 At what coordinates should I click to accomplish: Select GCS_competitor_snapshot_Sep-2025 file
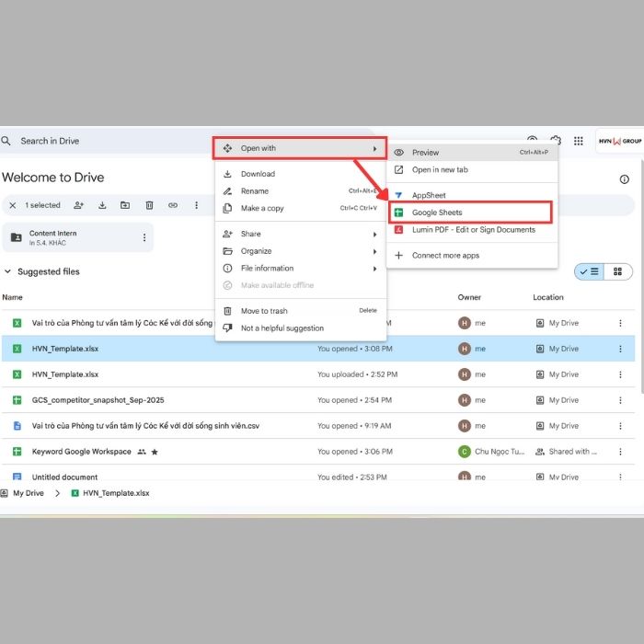[318, 400]
